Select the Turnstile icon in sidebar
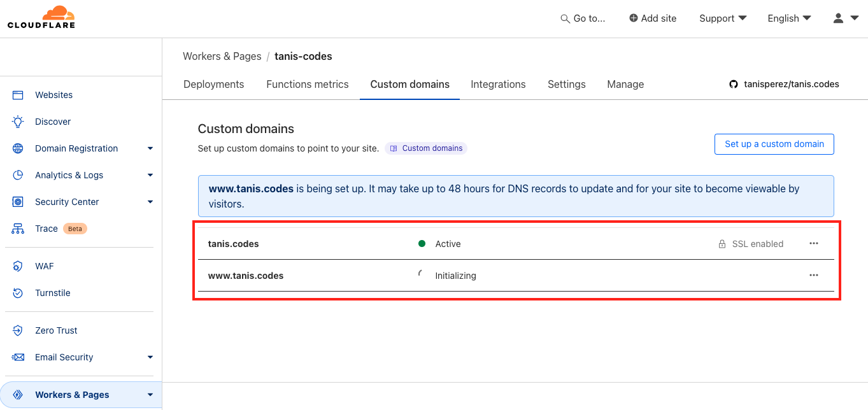This screenshot has width=868, height=410. pyautogui.click(x=18, y=293)
